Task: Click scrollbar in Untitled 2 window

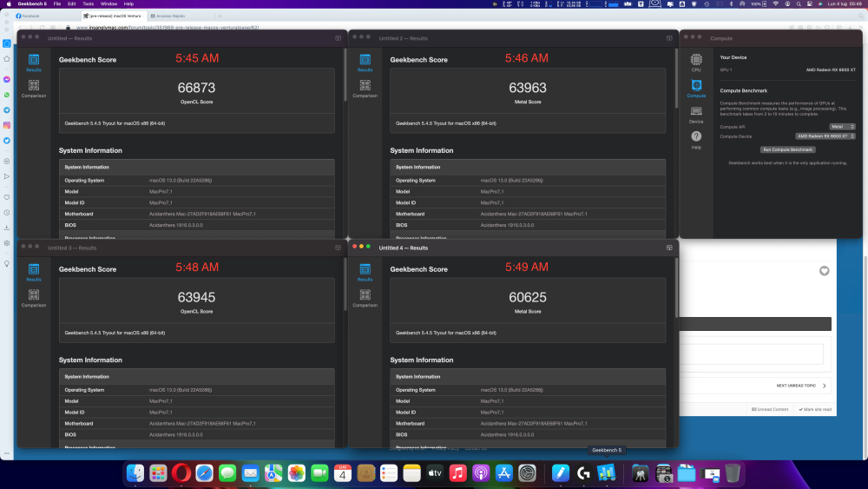Action: pos(676,77)
